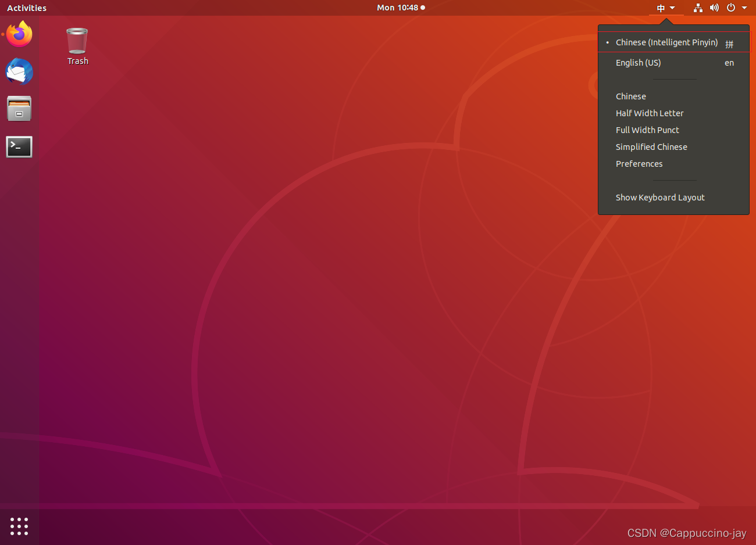
Task: Click the network status icon
Action: click(x=698, y=8)
